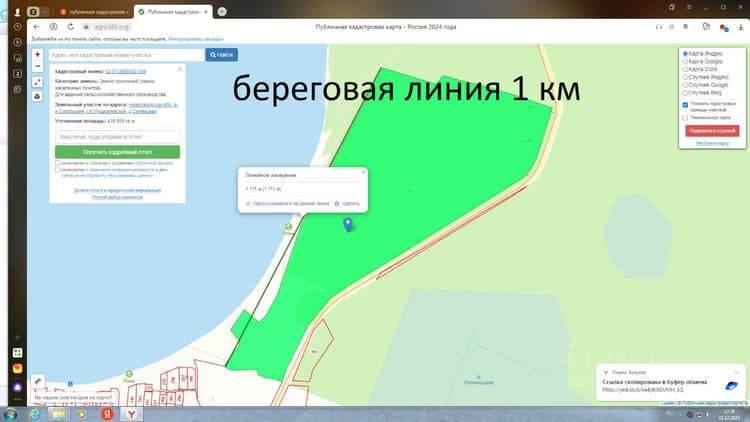This screenshot has height=422, width=750.
Task: Open the ruler measurement tool
Action: 38,381
